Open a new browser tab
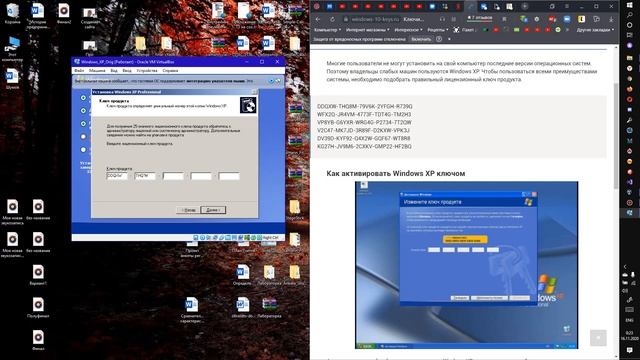The height and width of the screenshot is (360, 640). click(525, 7)
